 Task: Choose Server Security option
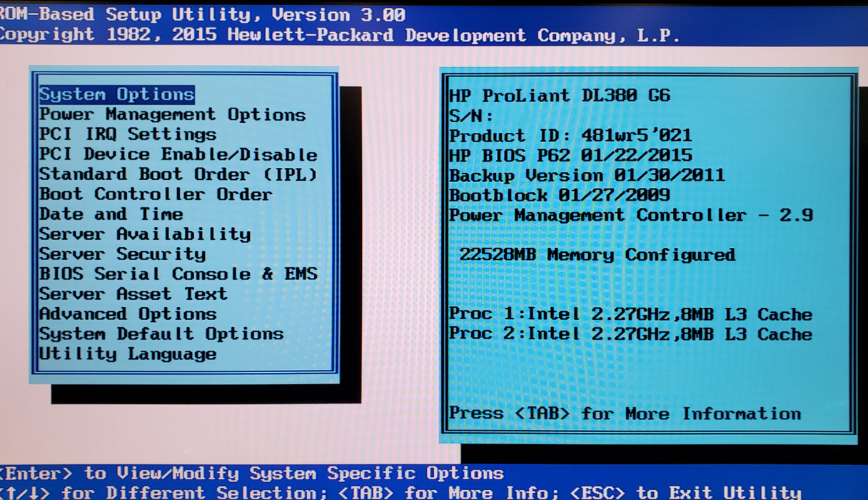tap(122, 254)
